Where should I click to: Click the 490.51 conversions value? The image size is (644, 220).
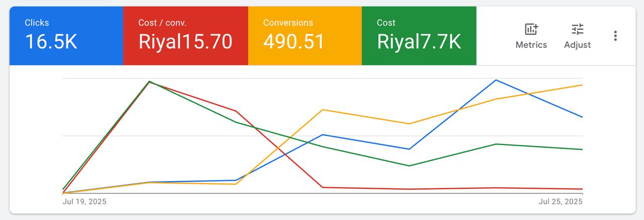coord(294,42)
